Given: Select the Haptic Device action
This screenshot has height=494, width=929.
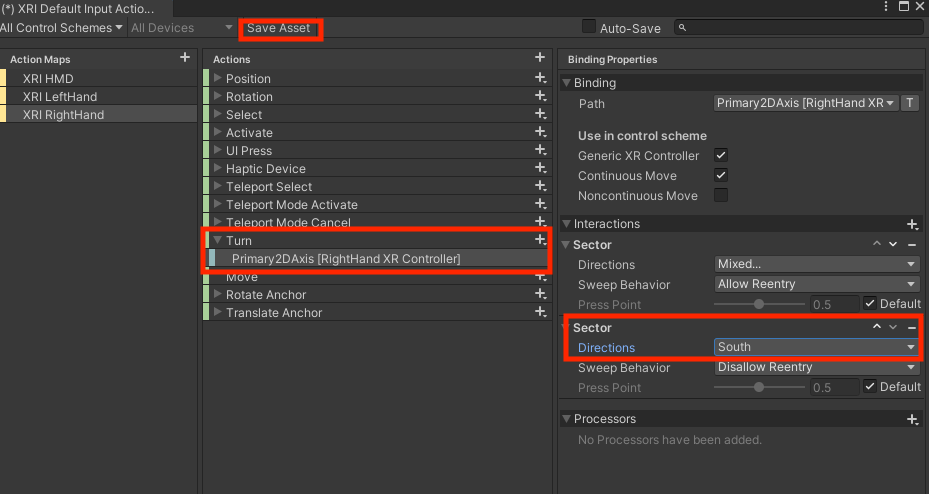Looking at the screenshot, I should click(265, 169).
